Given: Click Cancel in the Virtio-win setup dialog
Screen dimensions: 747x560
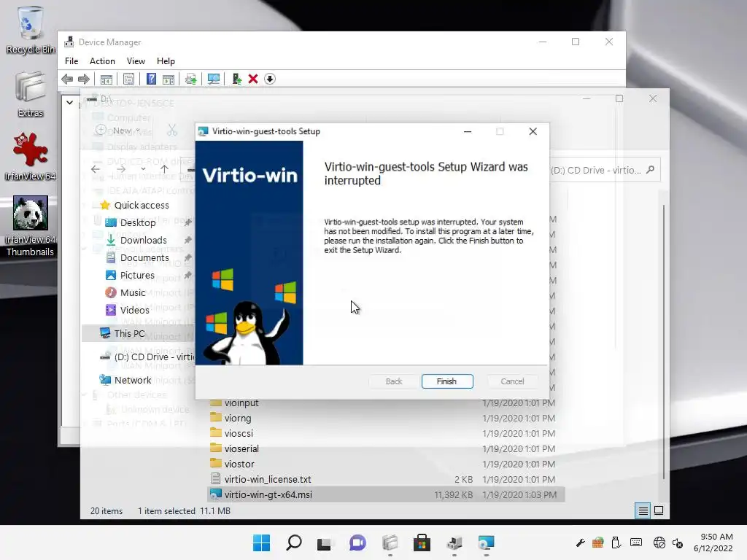Looking at the screenshot, I should [512, 381].
